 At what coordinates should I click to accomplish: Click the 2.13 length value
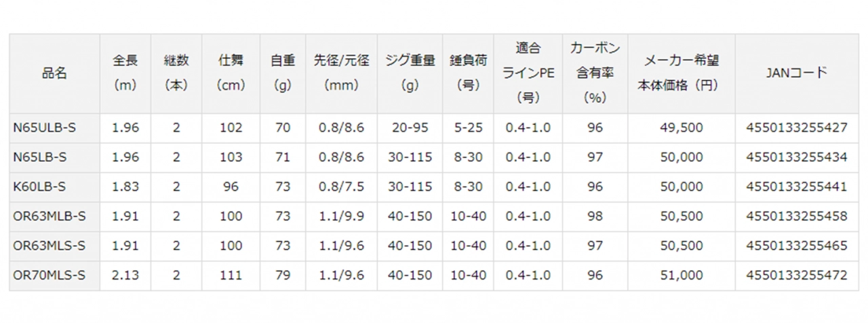pyautogui.click(x=125, y=275)
